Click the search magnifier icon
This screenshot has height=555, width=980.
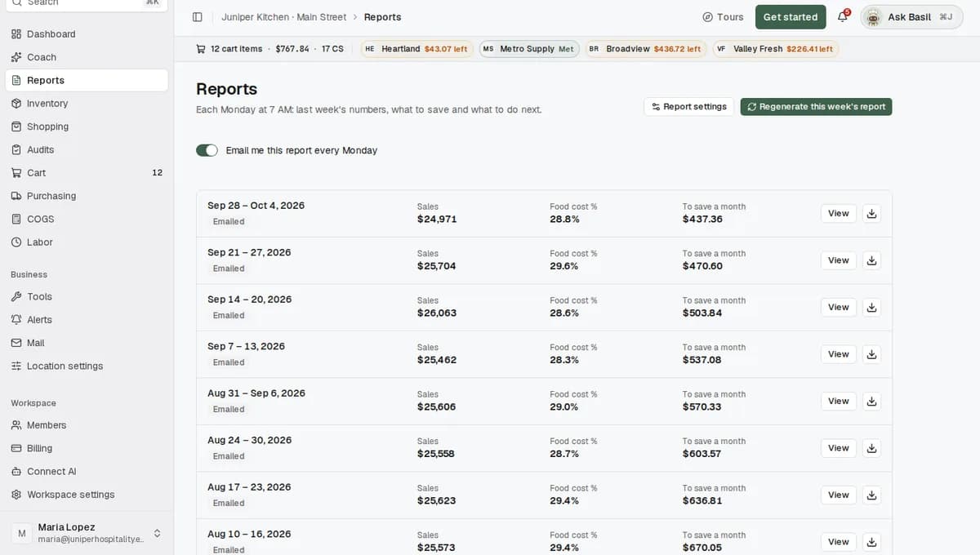16,2
